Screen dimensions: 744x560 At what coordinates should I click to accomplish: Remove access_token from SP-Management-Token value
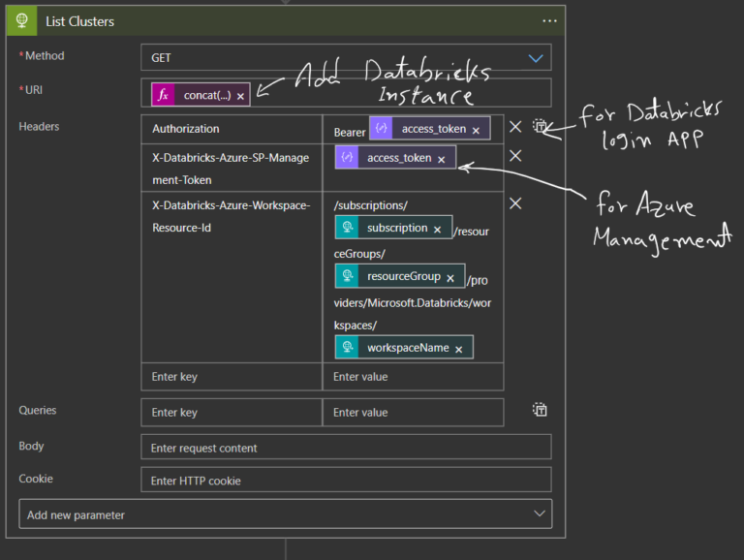442,160
